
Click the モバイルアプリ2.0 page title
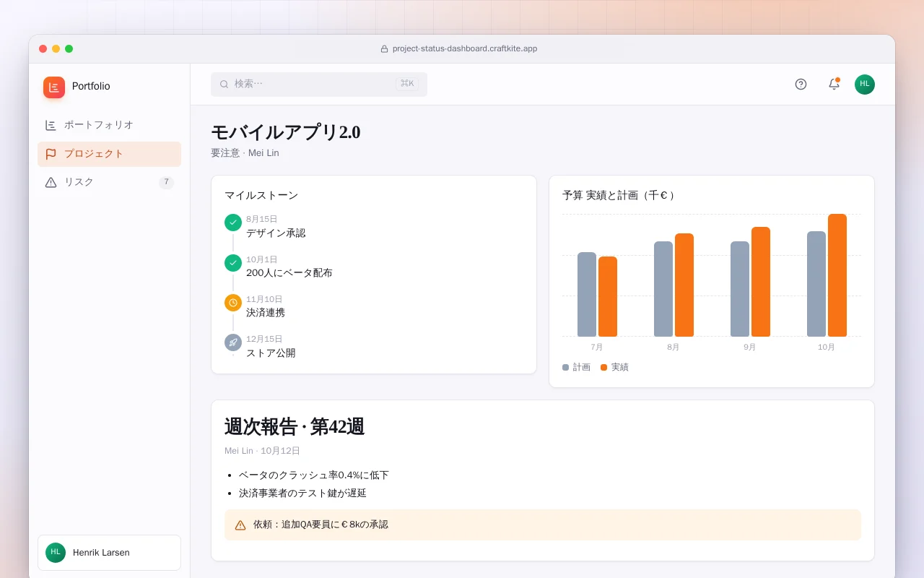click(x=285, y=132)
